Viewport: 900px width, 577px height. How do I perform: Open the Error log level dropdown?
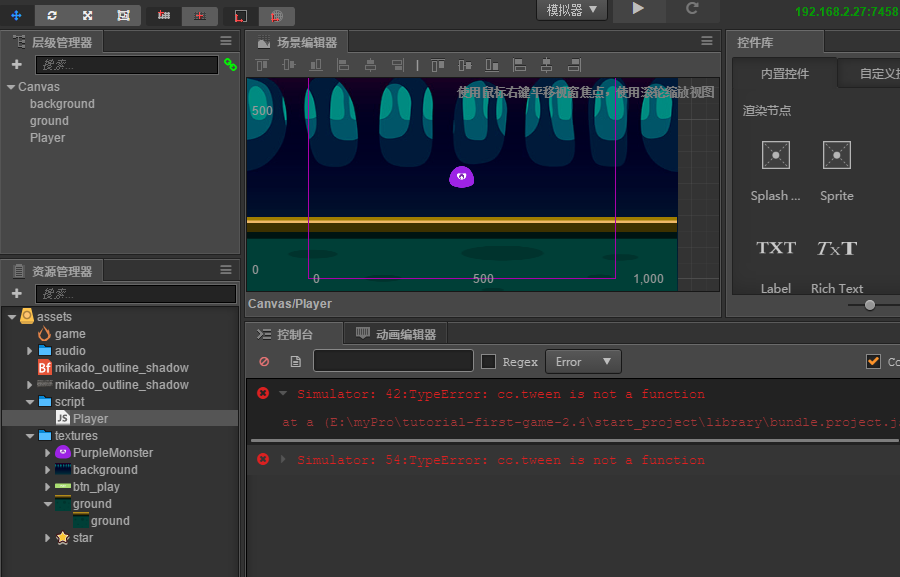tap(583, 362)
